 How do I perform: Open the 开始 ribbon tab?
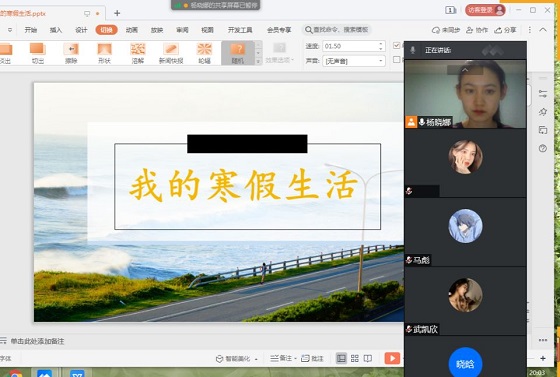31,30
